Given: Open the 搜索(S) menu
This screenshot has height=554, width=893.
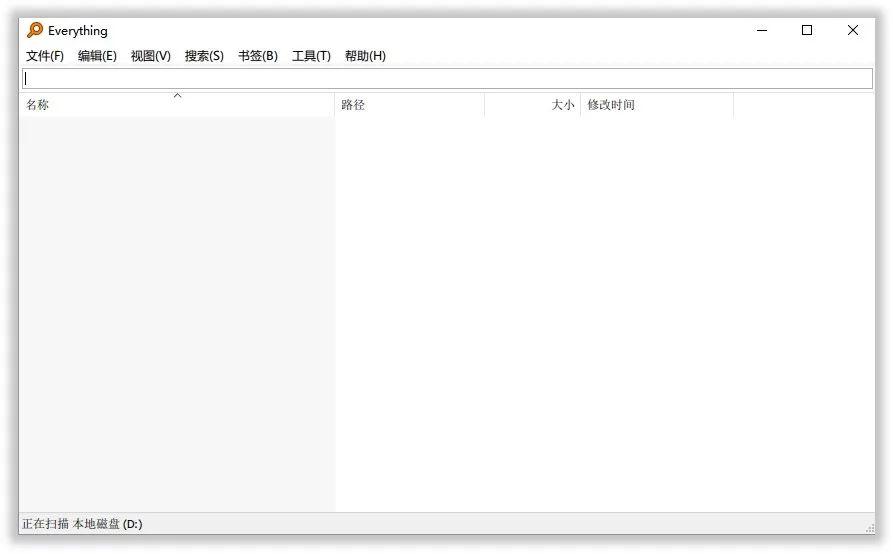Looking at the screenshot, I should click(x=204, y=56).
